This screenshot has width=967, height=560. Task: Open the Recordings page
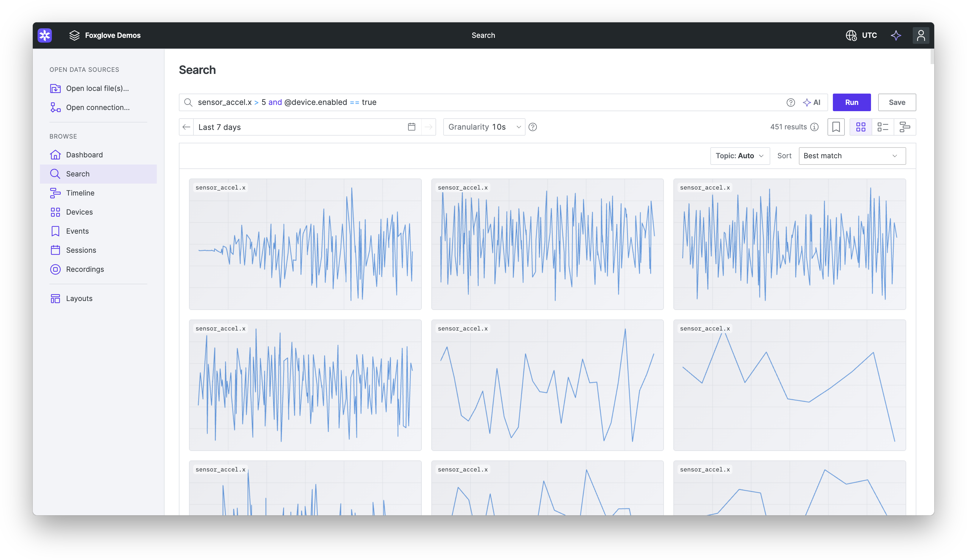tap(98, 269)
